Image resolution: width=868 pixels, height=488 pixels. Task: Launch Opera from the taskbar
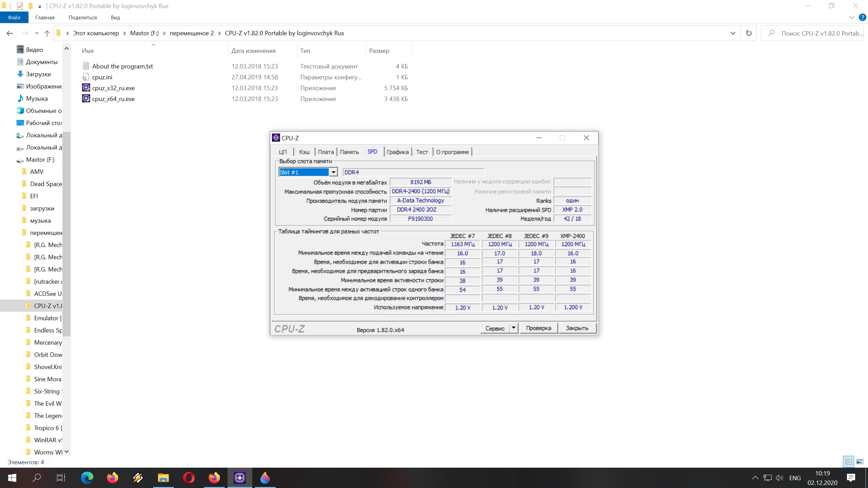click(189, 478)
